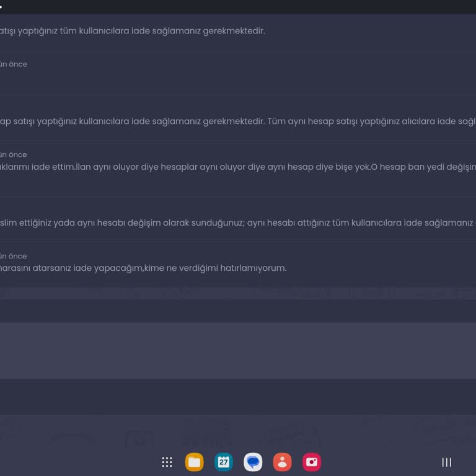Select the message about 'değişim olarak sunduğunuz'
The image size is (476, 476).
point(238,223)
